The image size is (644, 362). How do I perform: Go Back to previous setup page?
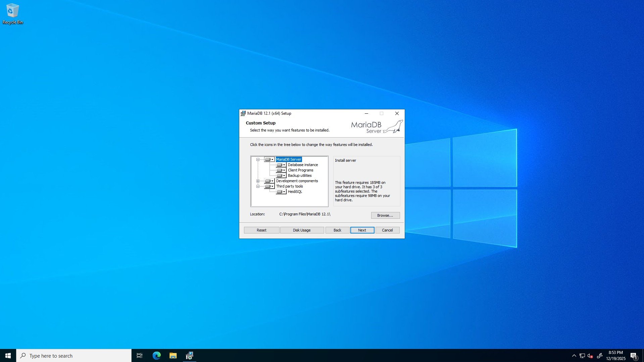click(x=337, y=230)
